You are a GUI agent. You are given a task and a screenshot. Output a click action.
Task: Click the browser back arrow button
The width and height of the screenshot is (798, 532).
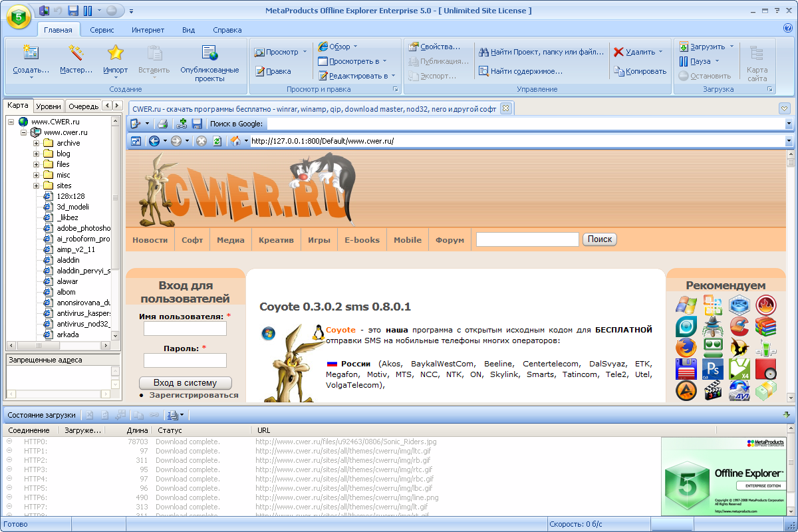tap(154, 141)
